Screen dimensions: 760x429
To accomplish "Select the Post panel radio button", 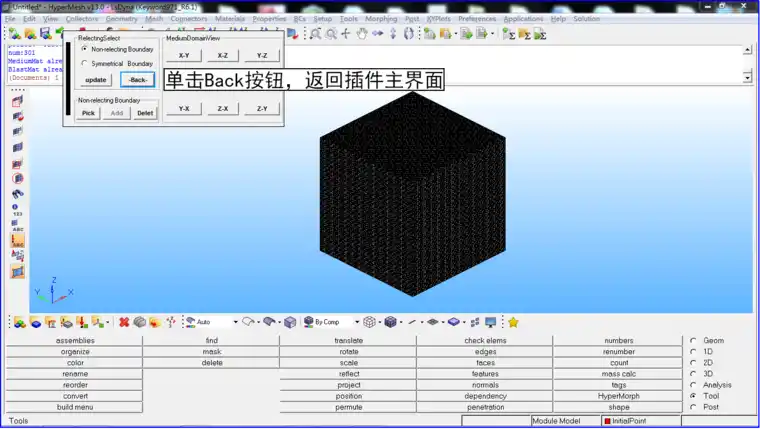I will [693, 407].
